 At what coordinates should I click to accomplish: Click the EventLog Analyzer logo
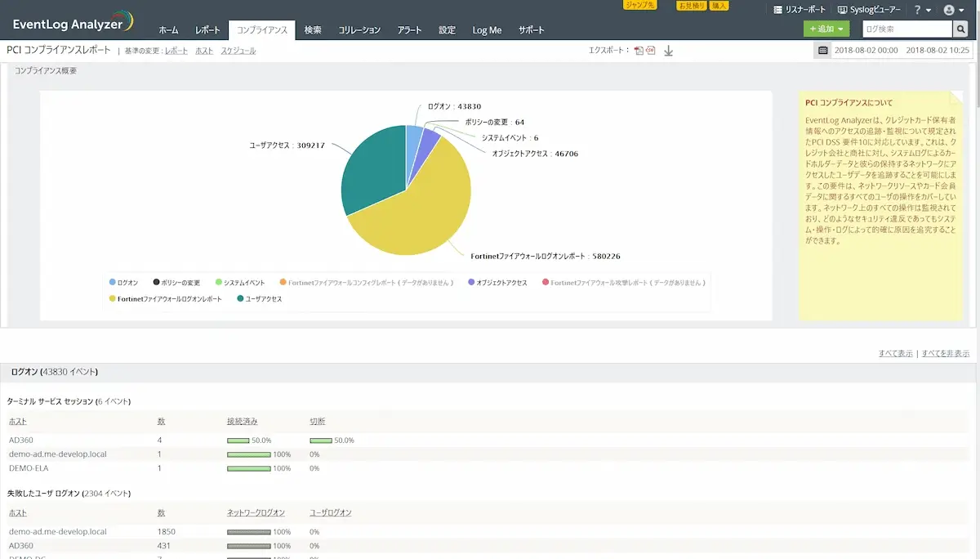(x=72, y=22)
